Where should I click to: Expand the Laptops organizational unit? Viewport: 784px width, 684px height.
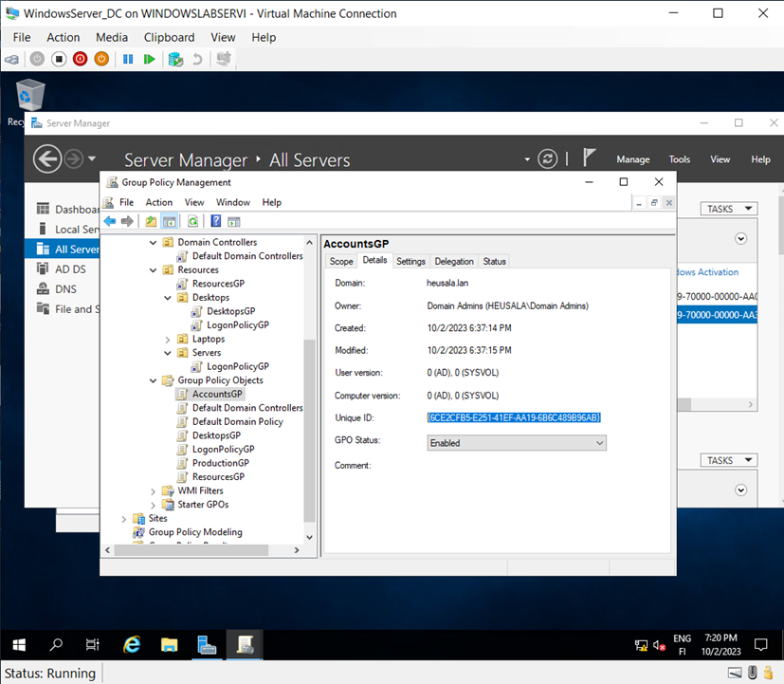pyautogui.click(x=167, y=339)
